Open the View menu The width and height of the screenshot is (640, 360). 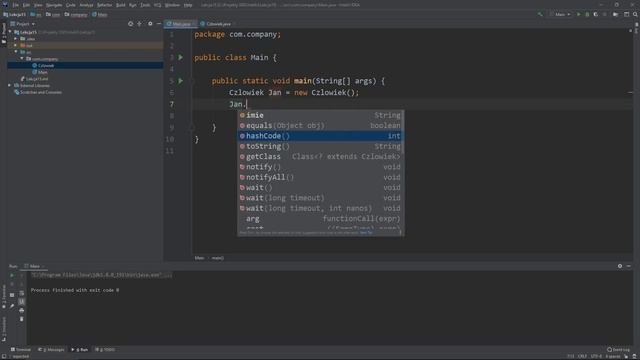point(38,5)
